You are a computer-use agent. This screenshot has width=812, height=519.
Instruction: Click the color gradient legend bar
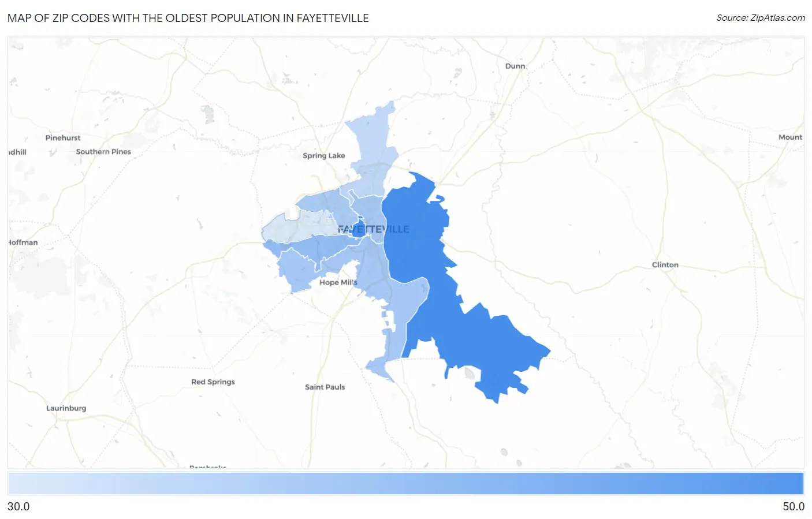406,484
